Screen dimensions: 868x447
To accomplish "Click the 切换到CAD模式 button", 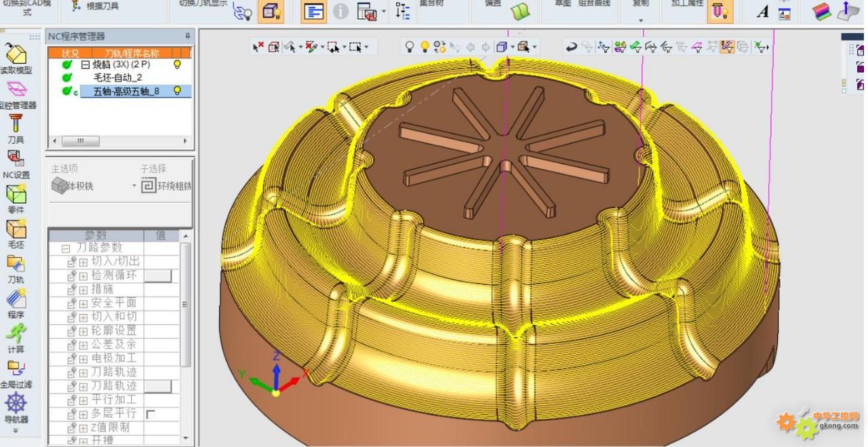I will point(27,8).
